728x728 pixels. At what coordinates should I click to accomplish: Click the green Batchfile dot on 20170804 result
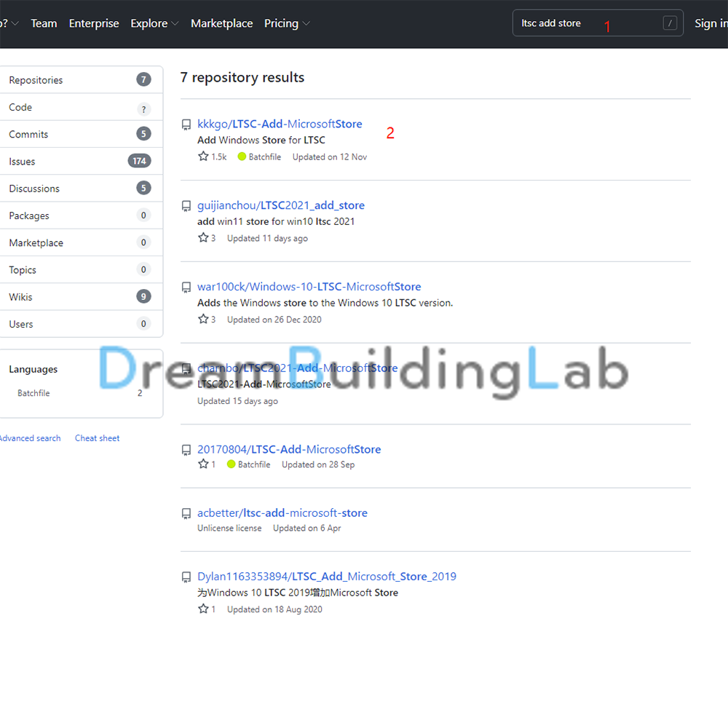click(x=232, y=464)
